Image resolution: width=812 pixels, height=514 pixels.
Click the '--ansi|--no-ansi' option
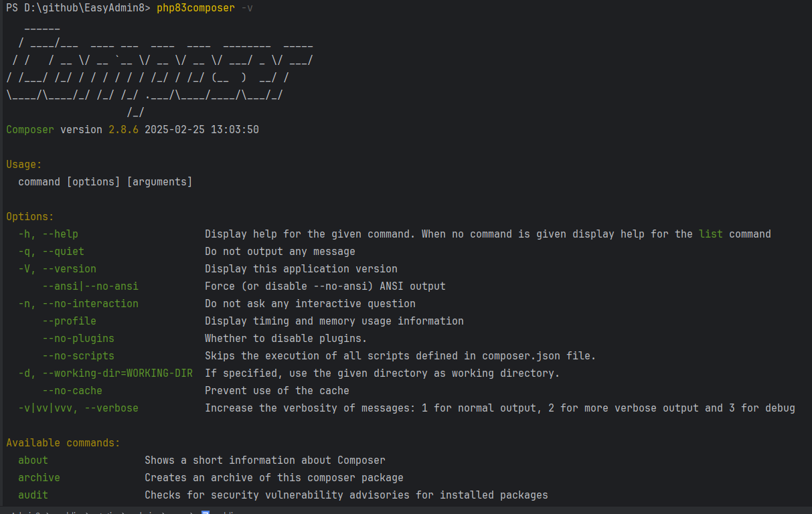[x=90, y=286]
